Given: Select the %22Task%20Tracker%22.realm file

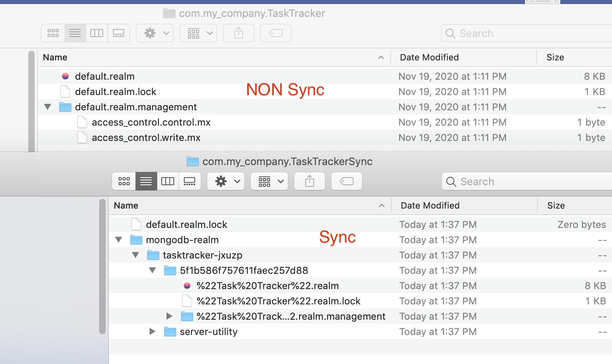Looking at the screenshot, I should pyautogui.click(x=267, y=286).
